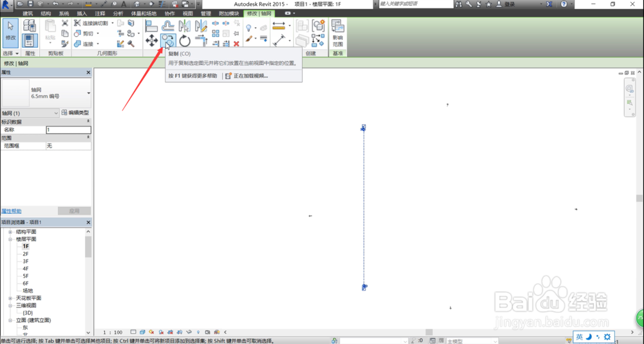The image size is (644, 344).
Task: Collapse the 楼层平面 tree node
Action: click(x=10, y=239)
